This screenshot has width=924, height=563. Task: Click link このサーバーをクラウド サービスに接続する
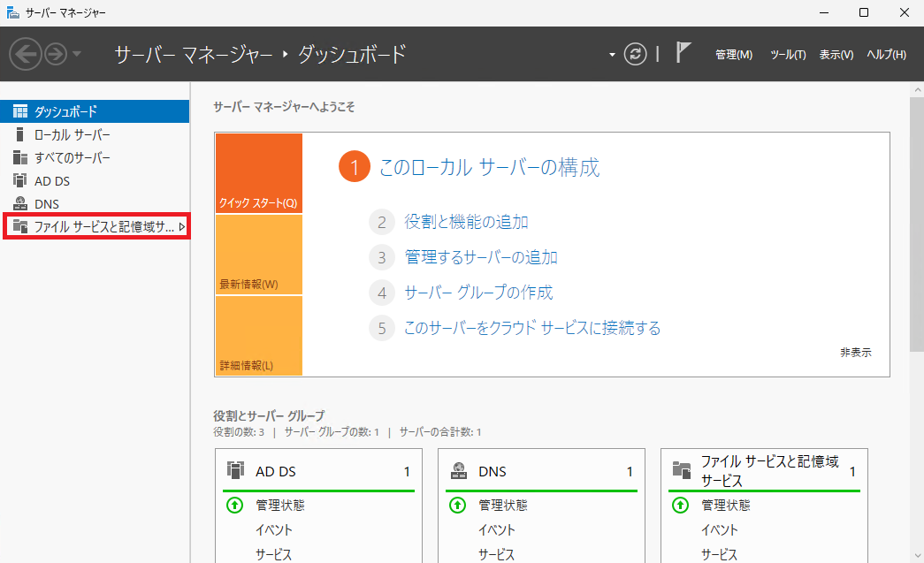(532, 328)
